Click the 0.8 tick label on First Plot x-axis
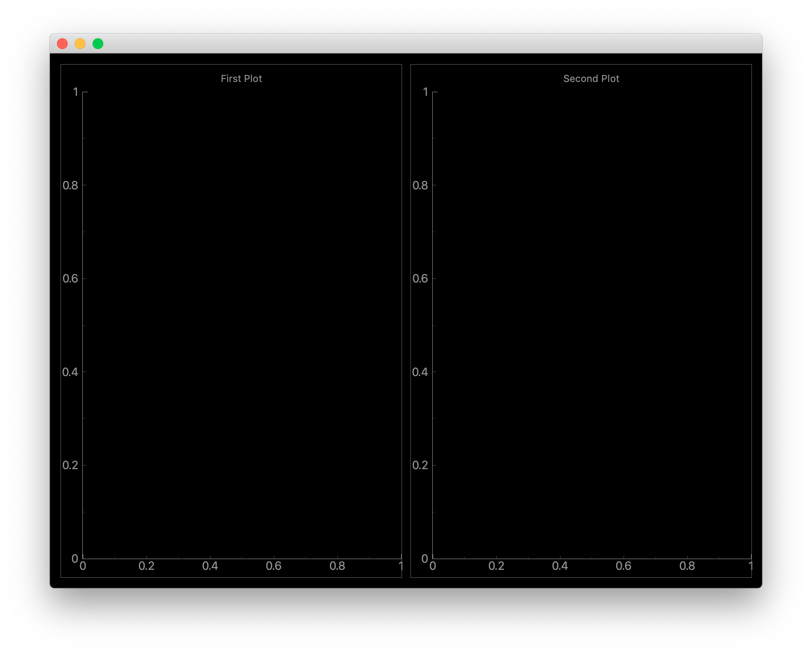812x654 pixels. pyautogui.click(x=338, y=566)
